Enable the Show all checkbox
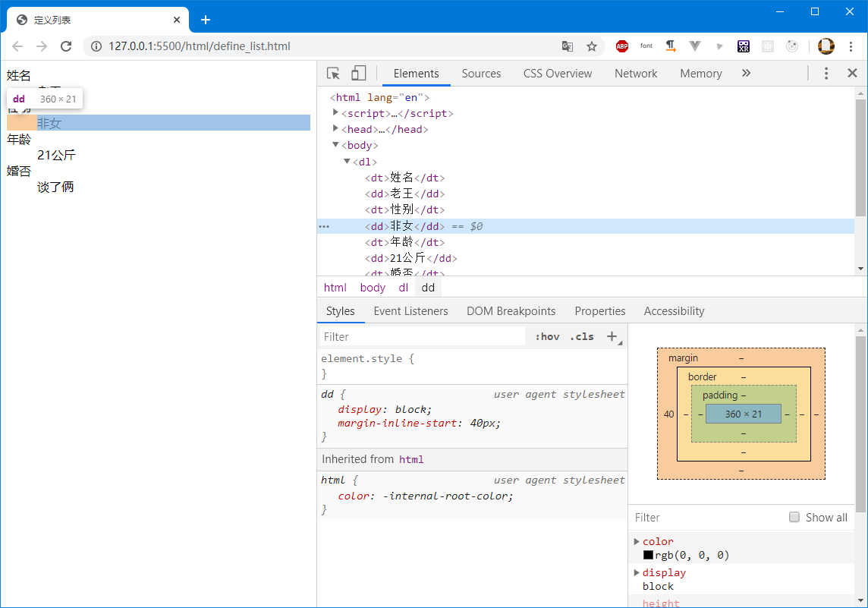Image resolution: width=868 pixels, height=608 pixels. 794,517
